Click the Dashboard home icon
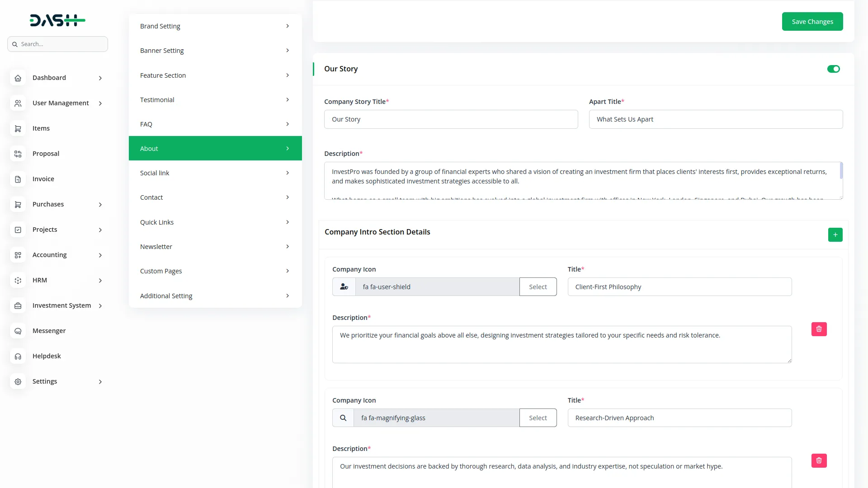The height and width of the screenshot is (488, 868). pos(18,78)
